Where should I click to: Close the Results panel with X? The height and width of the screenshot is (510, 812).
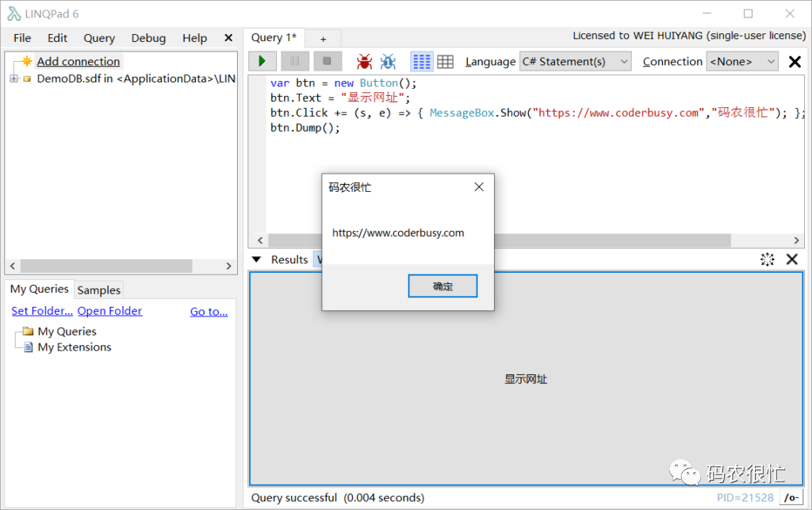pos(792,259)
